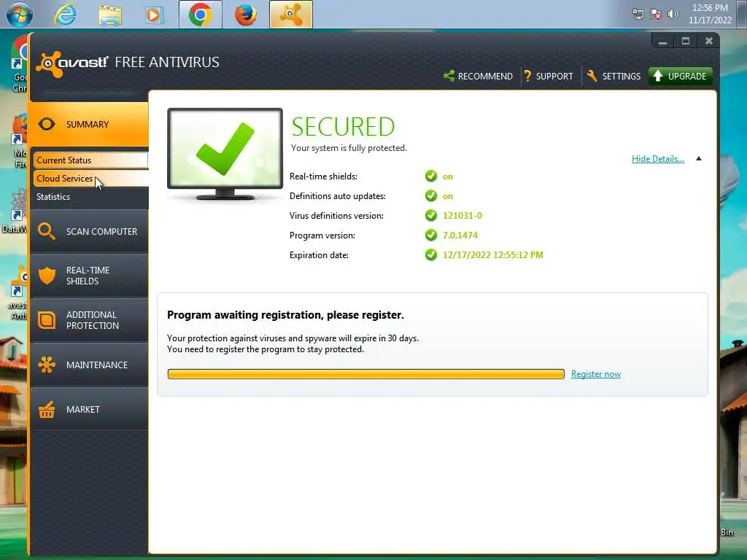
Task: Click the Market basket icon
Action: point(47,410)
